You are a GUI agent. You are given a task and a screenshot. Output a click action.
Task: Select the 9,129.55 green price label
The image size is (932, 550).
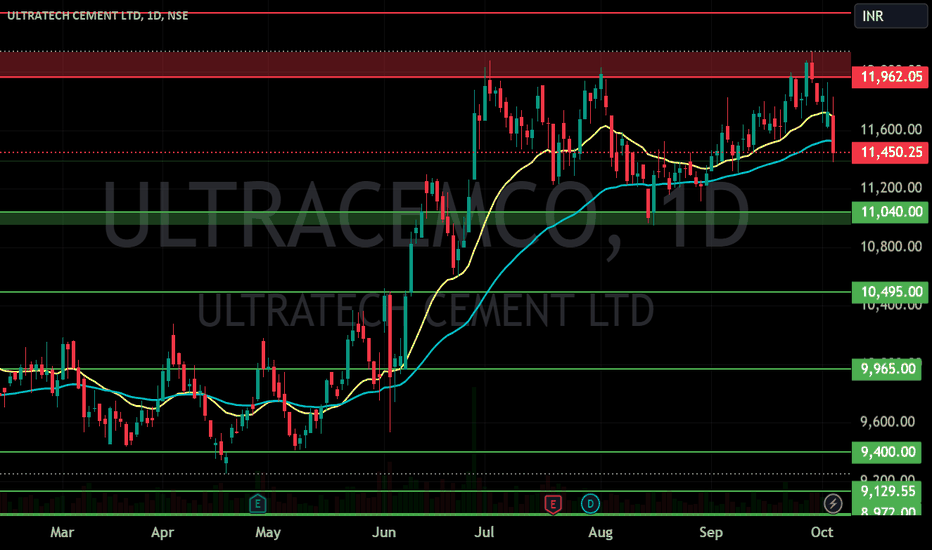pos(887,491)
